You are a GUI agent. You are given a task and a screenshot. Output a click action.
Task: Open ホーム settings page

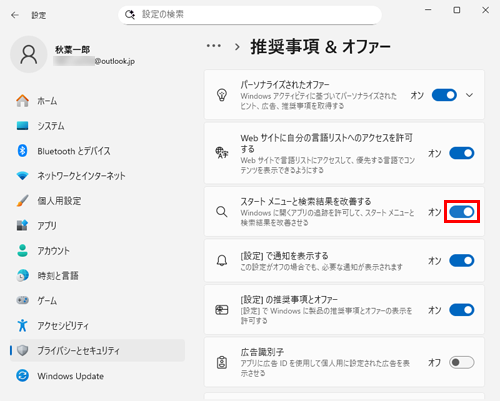[x=97, y=101]
